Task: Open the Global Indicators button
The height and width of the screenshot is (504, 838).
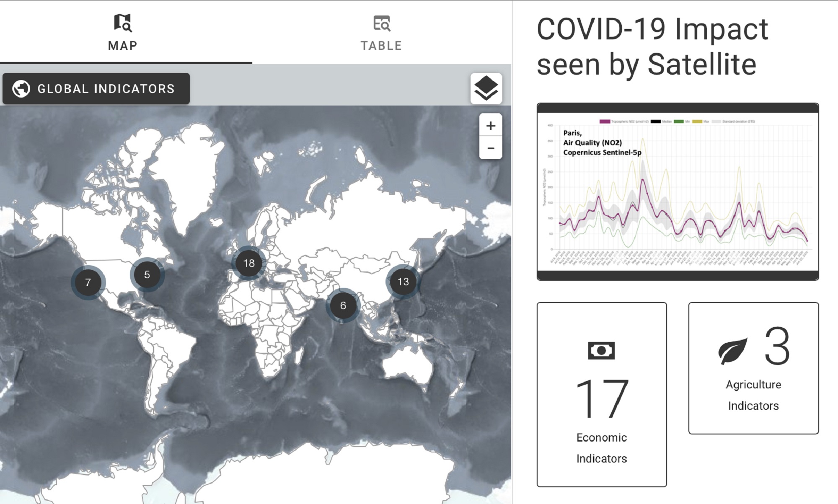Action: (x=96, y=89)
